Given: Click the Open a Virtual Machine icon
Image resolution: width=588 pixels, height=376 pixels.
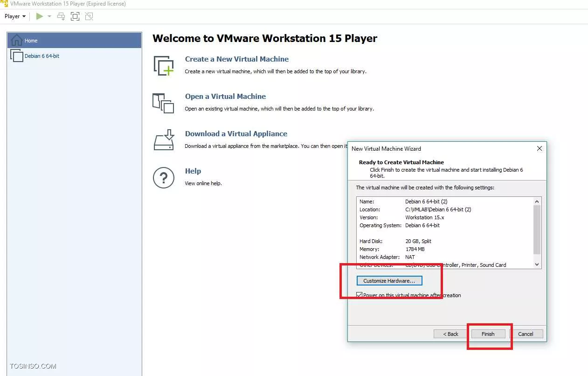Looking at the screenshot, I should pos(164,103).
